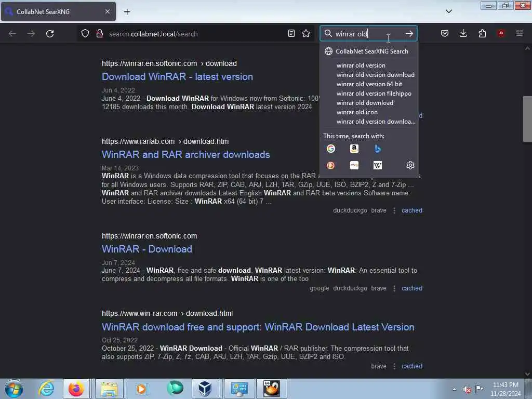
Task: Expand the list all tabs chevron
Action: pyautogui.click(x=448, y=11)
